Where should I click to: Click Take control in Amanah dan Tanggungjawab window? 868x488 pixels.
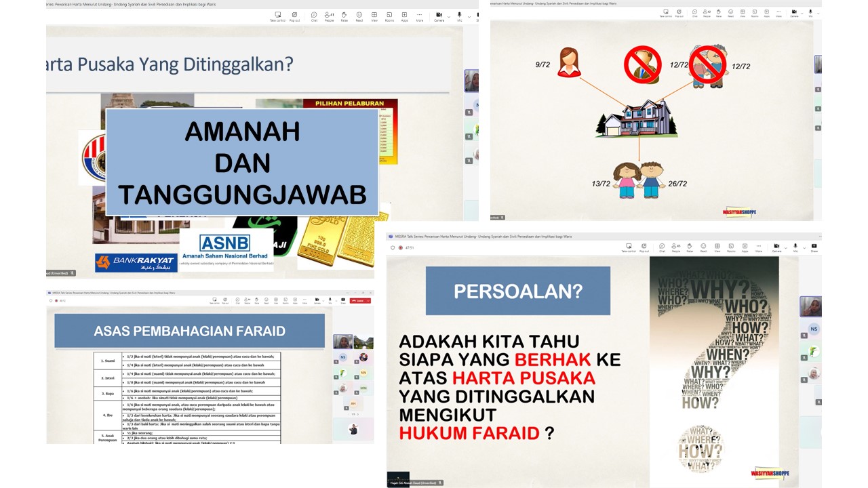pyautogui.click(x=277, y=16)
